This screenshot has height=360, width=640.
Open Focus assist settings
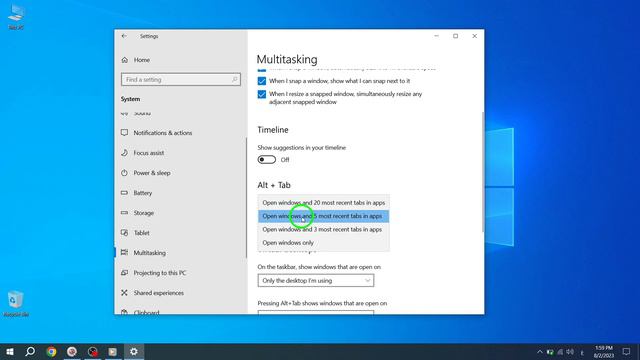149,153
